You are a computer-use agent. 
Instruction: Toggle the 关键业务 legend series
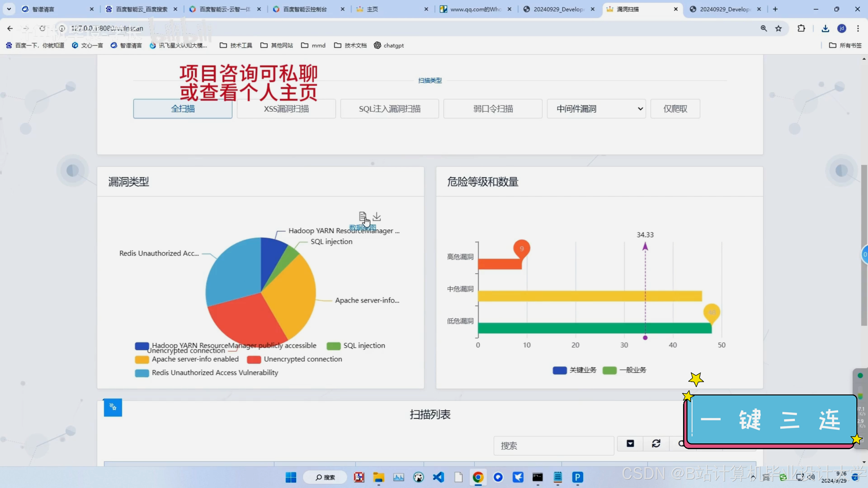(x=583, y=370)
